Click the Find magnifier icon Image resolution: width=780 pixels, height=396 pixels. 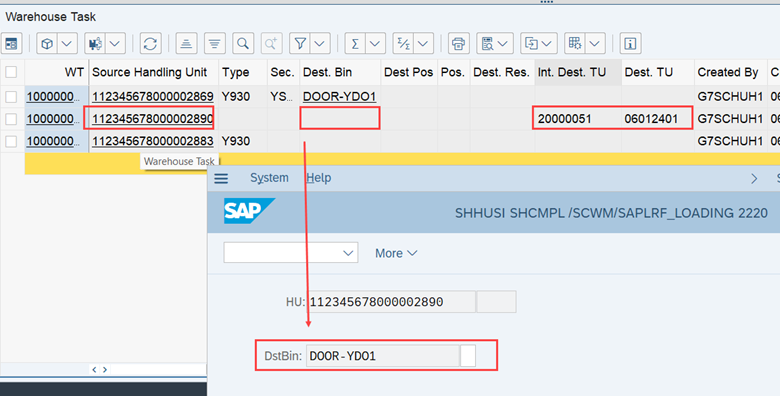click(x=243, y=44)
